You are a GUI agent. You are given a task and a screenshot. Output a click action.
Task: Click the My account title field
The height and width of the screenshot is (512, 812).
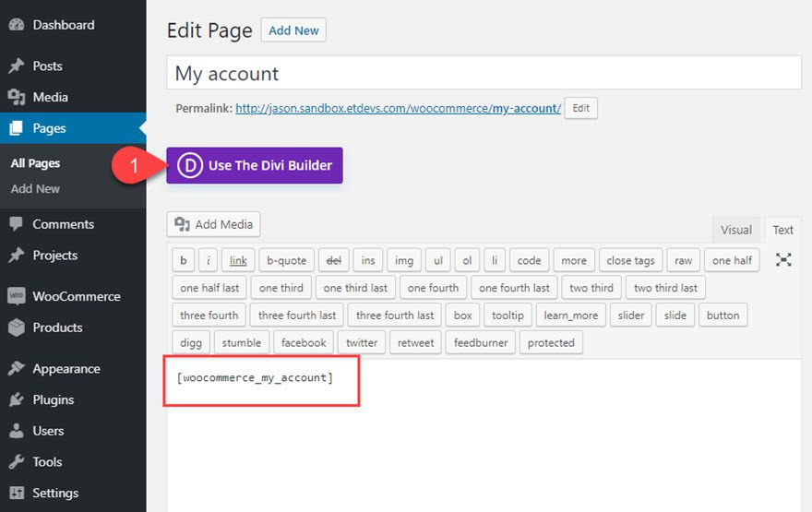coord(484,74)
